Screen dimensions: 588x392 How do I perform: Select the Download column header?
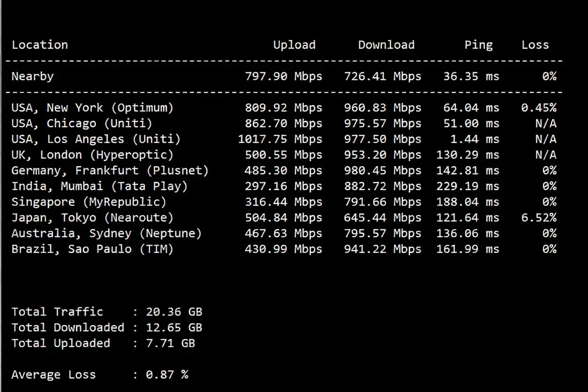(386, 45)
